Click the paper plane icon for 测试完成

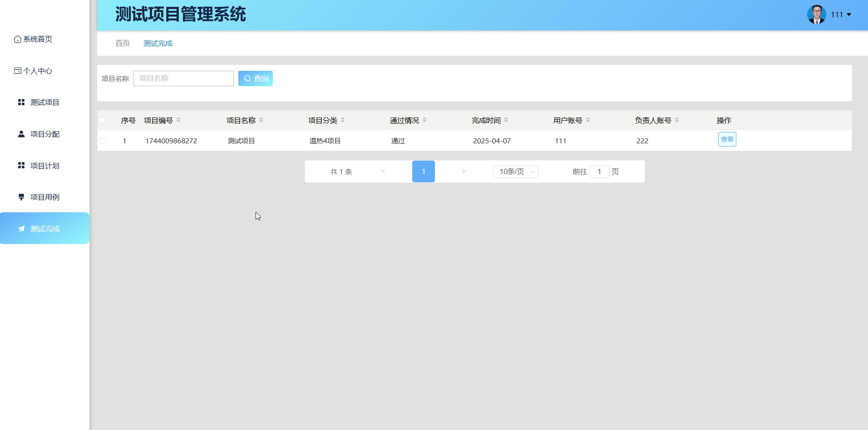pos(21,229)
